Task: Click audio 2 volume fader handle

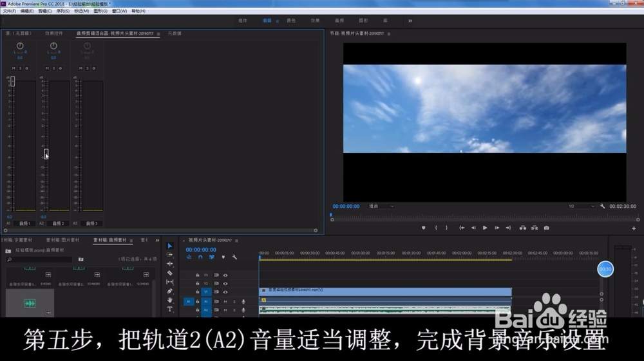Action: pos(46,154)
